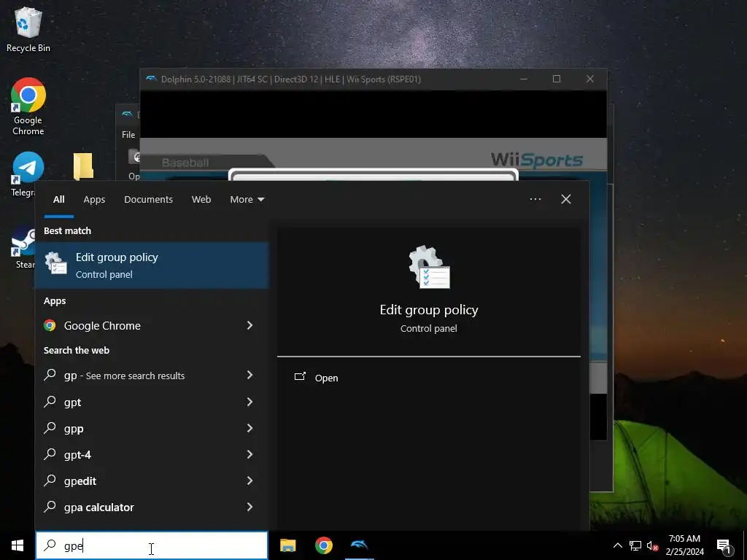This screenshot has height=560, width=747.
Task: Expand the 'gpt' suggestion chevron
Action: click(x=249, y=402)
